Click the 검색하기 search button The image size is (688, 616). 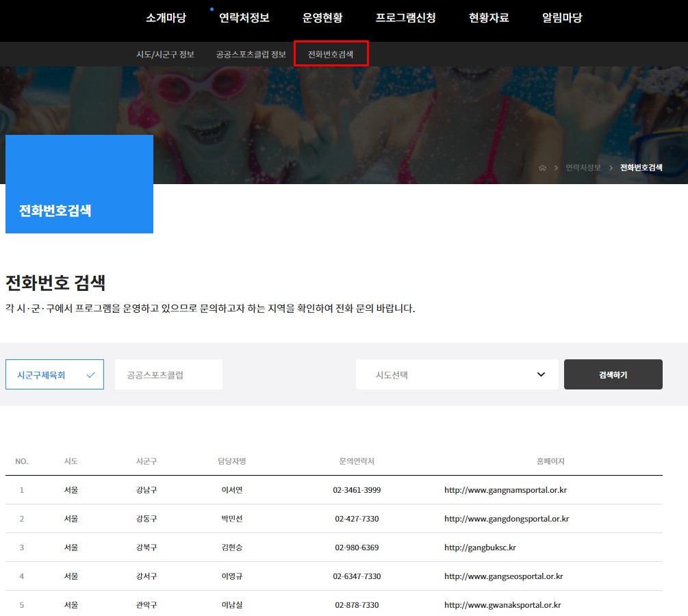[x=613, y=374]
